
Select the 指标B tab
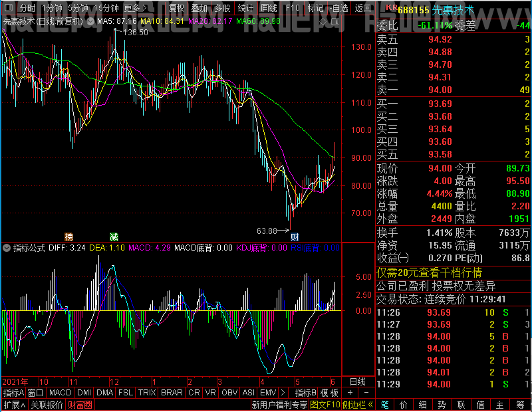(306, 393)
